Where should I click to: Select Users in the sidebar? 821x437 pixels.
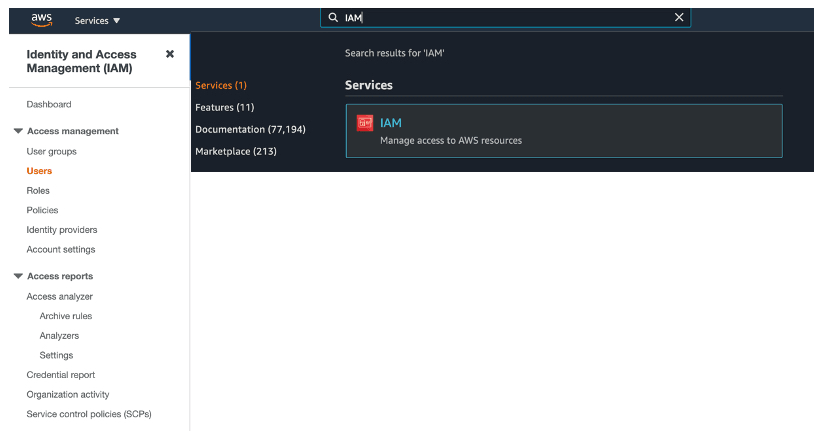[39, 171]
